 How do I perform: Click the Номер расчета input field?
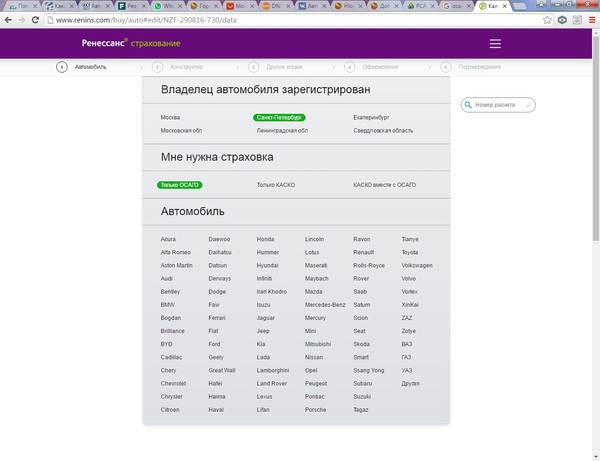pos(498,104)
